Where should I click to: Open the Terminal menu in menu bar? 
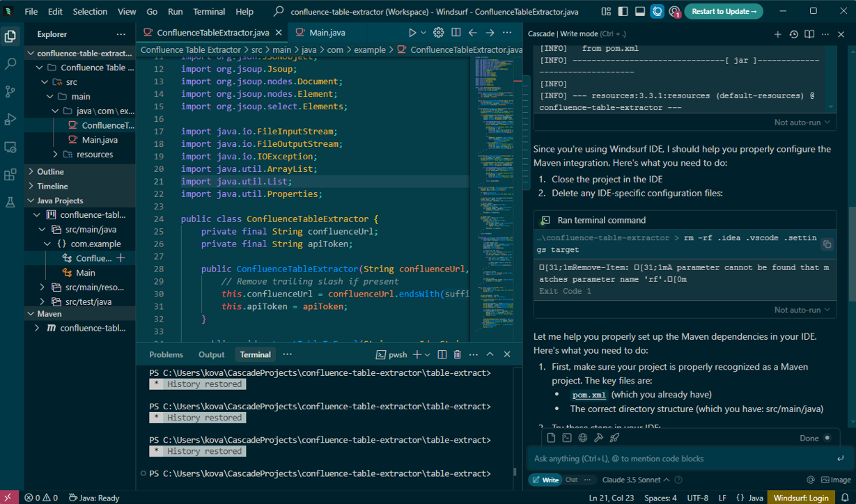(x=209, y=12)
